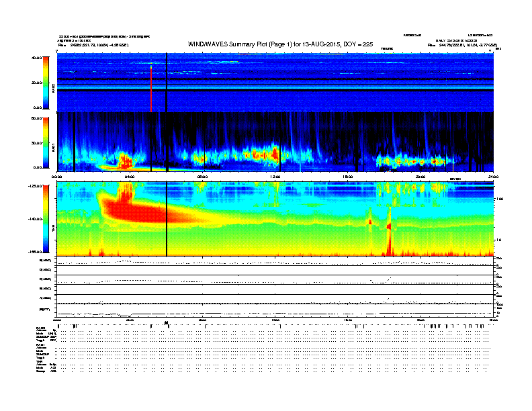Click the 10 label on TNR right axis
This screenshot has height=411, width=532.
[x=498, y=240]
